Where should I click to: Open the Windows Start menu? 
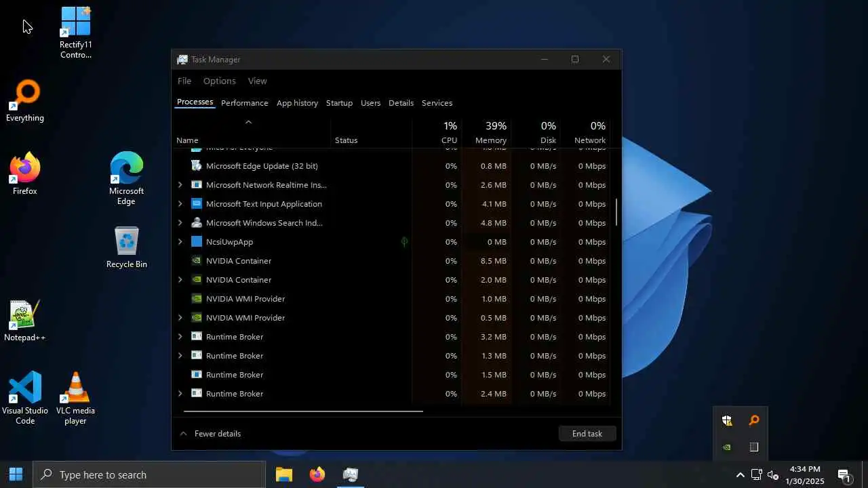click(16, 474)
